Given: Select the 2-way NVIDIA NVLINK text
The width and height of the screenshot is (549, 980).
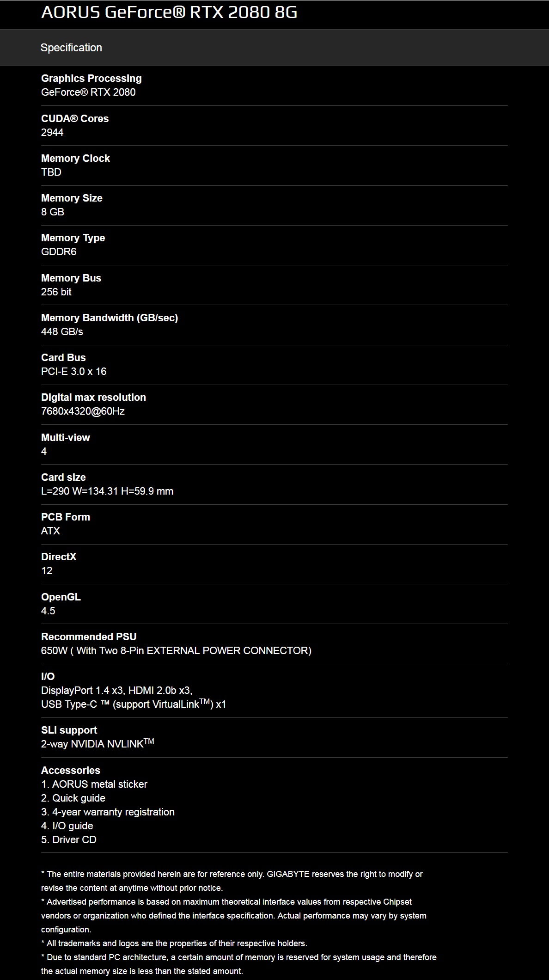Looking at the screenshot, I should pos(98,743).
